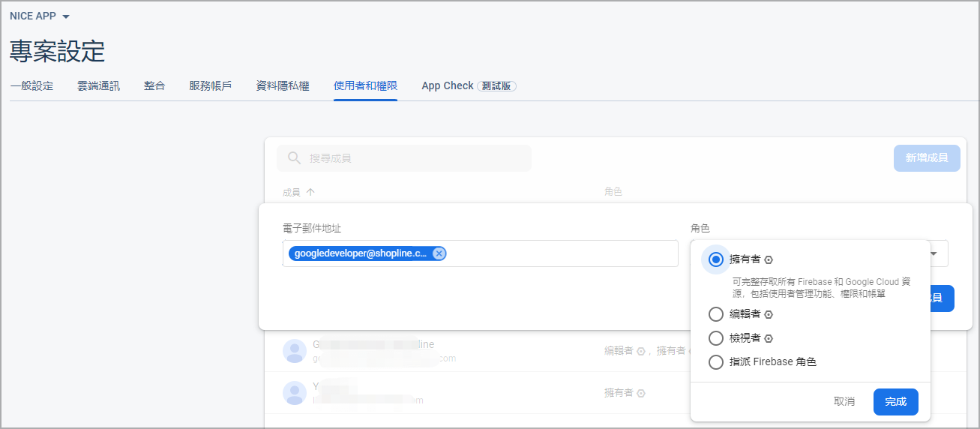The width and height of the screenshot is (980, 429).
Task: Click the info icon beside 檢視者 option
Action: [769, 338]
